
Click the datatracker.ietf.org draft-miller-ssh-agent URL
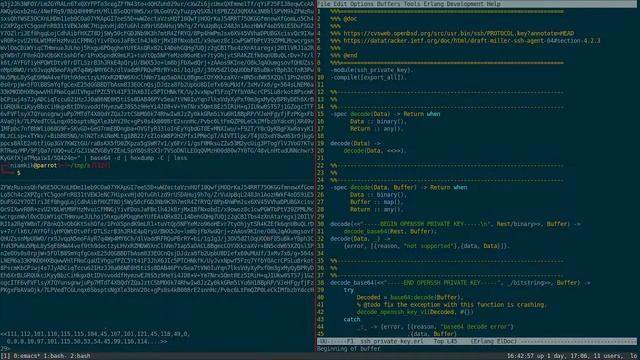(471, 41)
